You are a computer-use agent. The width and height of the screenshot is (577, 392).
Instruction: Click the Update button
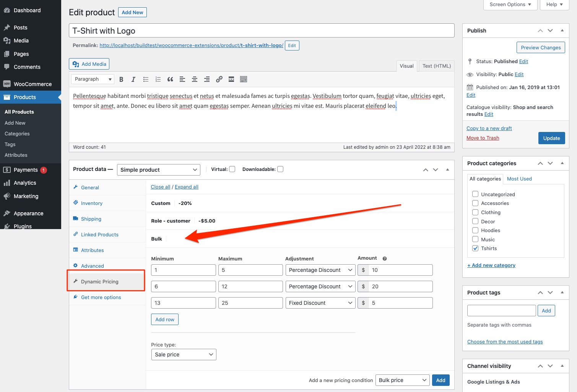click(551, 138)
